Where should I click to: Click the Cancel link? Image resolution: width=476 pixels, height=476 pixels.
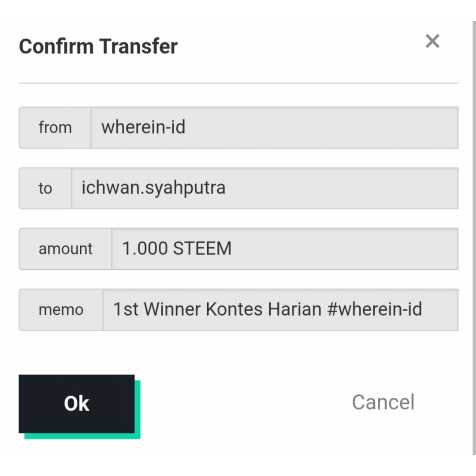(383, 402)
